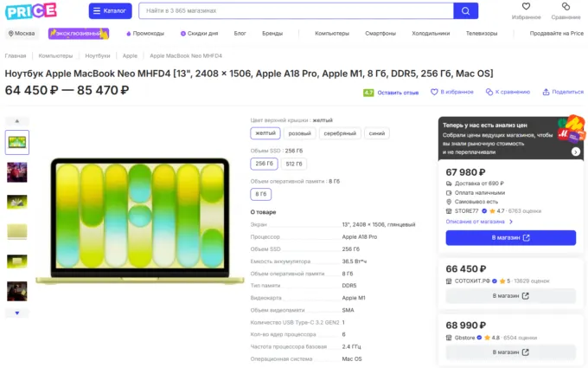588x368 pixels.
Task: Open Телевизоры category link
Action: tap(482, 34)
